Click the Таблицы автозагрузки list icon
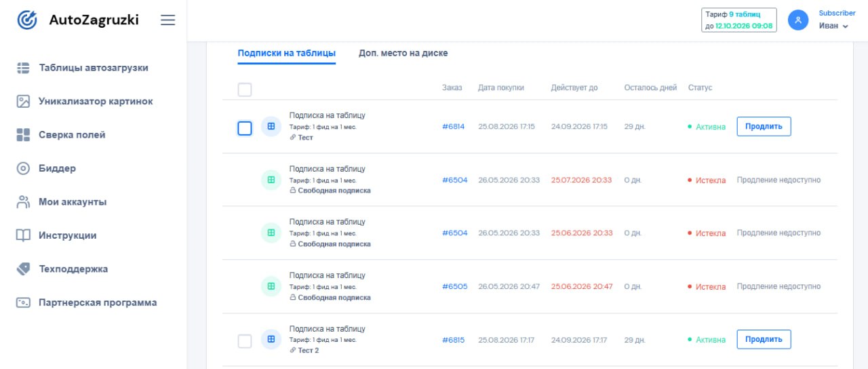 tap(23, 68)
